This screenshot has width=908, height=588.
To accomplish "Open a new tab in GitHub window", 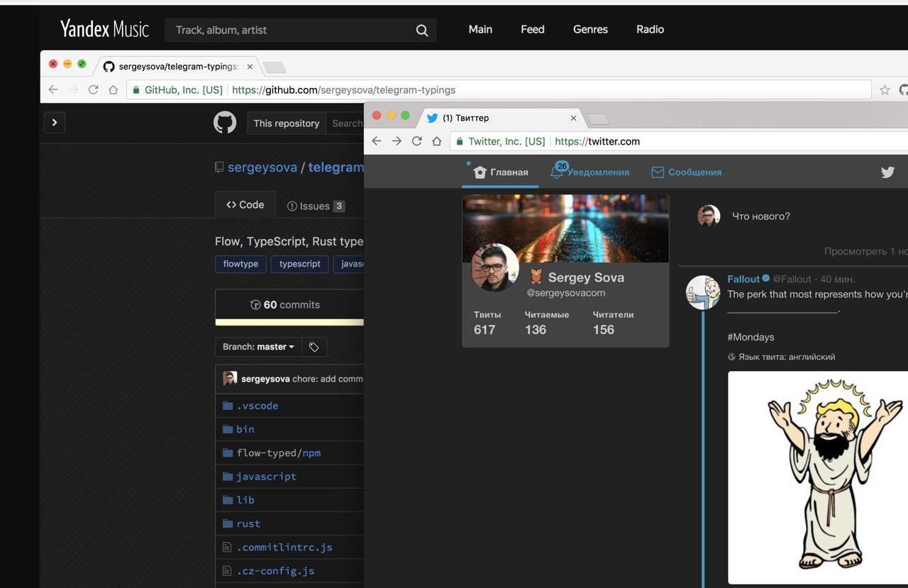I will [274, 67].
